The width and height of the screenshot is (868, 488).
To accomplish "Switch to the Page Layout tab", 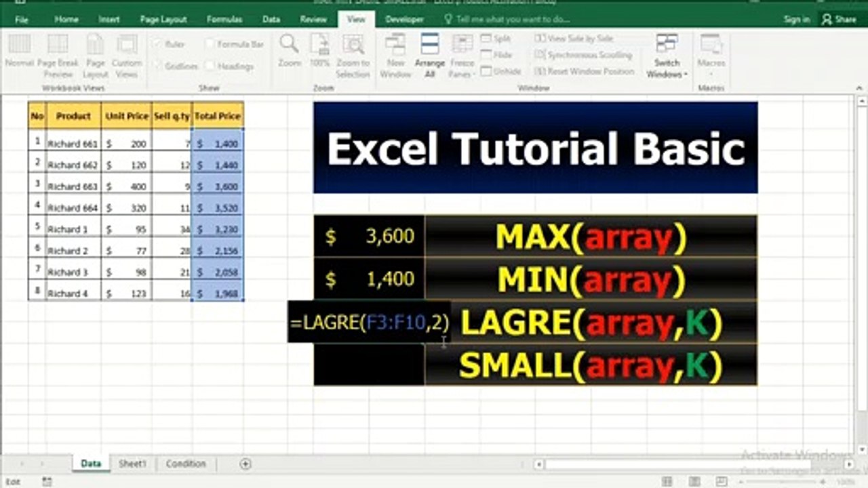I will click(163, 20).
